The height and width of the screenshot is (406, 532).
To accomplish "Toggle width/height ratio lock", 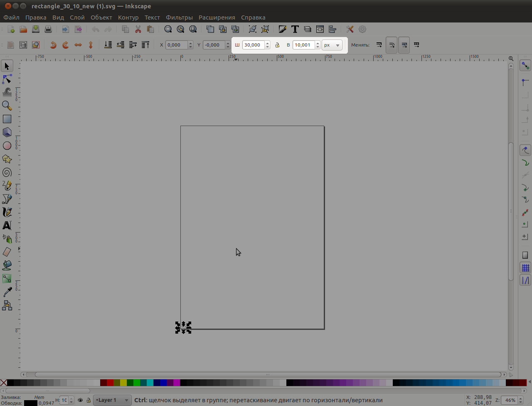I will (x=277, y=45).
